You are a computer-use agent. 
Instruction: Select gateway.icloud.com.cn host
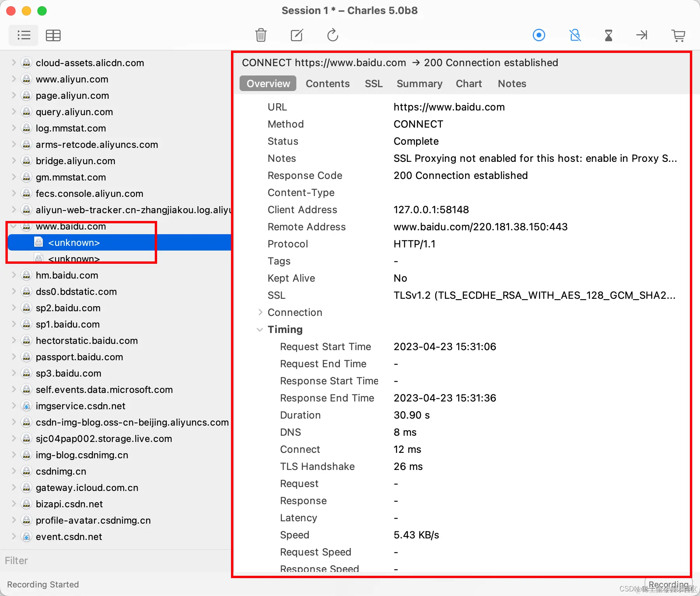[x=87, y=487]
